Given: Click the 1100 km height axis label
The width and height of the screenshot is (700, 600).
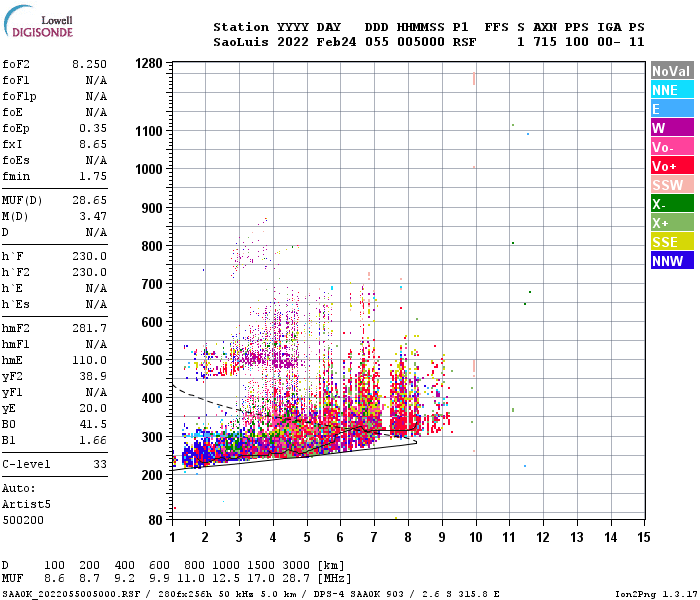Looking at the screenshot, I should [149, 131].
